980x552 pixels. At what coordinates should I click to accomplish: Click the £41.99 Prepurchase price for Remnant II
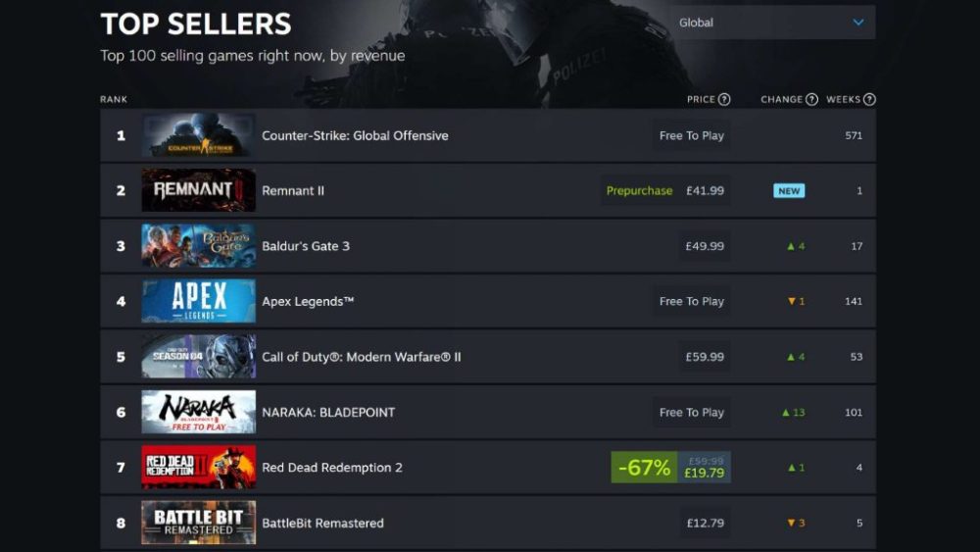point(705,190)
